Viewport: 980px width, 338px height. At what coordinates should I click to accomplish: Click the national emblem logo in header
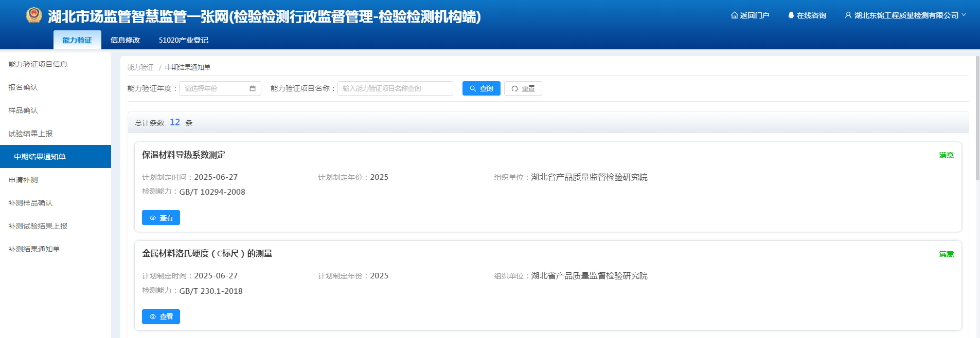(x=34, y=15)
